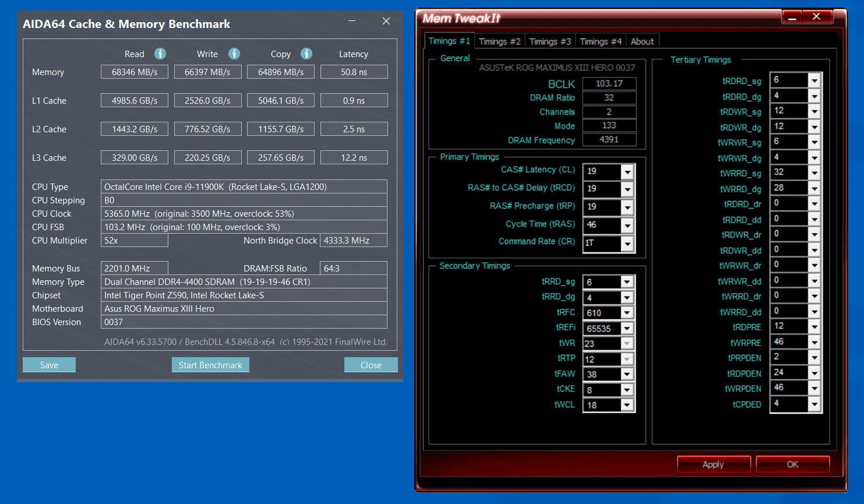Click the DRAM Frequency field 4391
Image resolution: width=864 pixels, height=504 pixels.
click(x=609, y=139)
